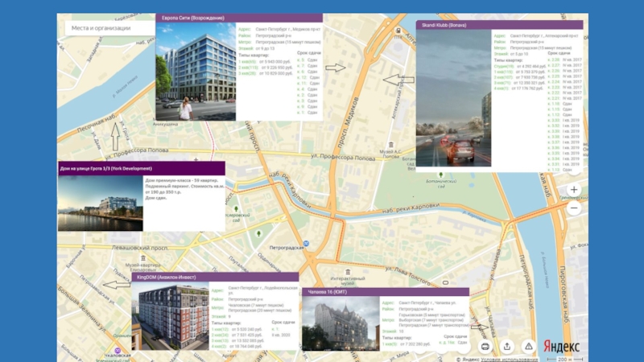The height and width of the screenshot is (362, 644).
Task: Click the KingDOM building photo
Action: point(170,315)
